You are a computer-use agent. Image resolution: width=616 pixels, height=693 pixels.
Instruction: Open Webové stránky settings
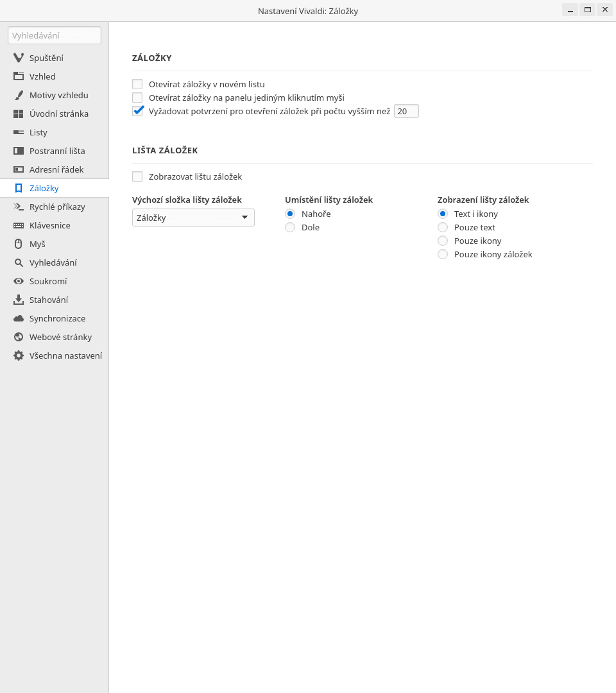point(55,337)
